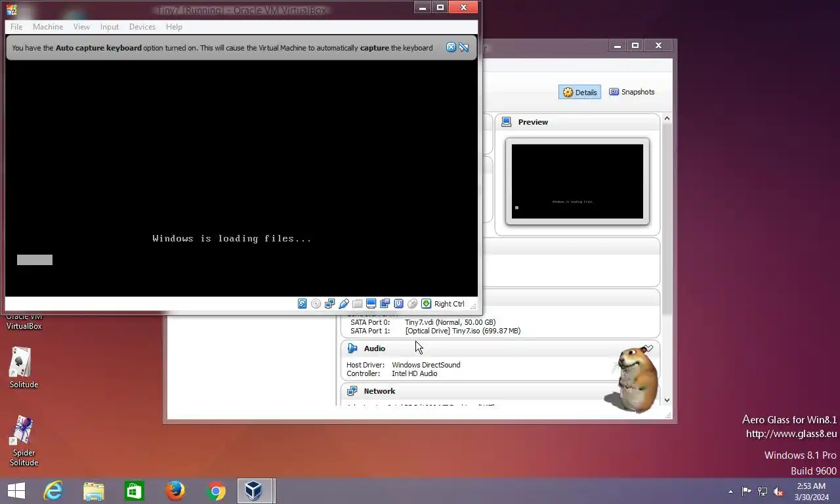The height and width of the screenshot is (504, 840).
Task: Open the Network section header link
Action: (x=379, y=391)
